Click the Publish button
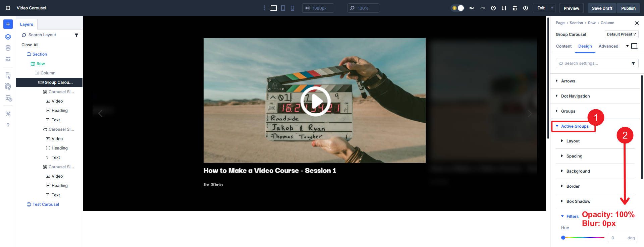644x247 pixels. [628, 8]
